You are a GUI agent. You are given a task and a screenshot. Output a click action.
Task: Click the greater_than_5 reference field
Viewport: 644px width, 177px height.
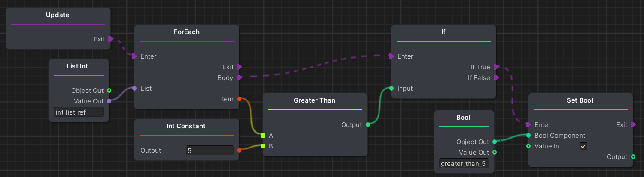pos(464,163)
